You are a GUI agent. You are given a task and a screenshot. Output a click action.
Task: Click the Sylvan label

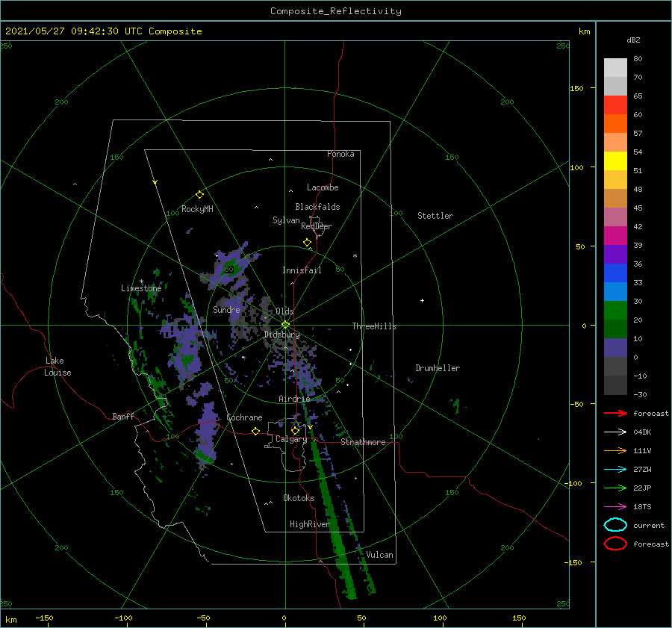(x=286, y=220)
